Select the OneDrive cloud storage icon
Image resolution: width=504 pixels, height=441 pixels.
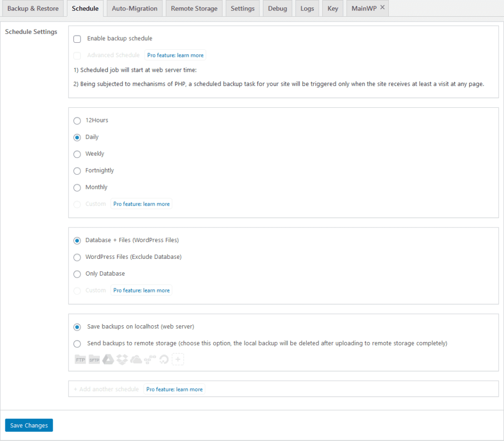135,359
